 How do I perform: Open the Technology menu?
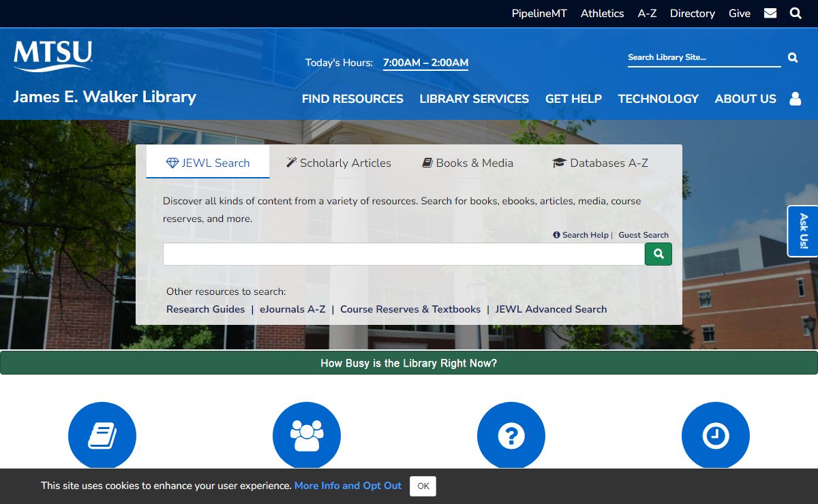click(x=658, y=99)
